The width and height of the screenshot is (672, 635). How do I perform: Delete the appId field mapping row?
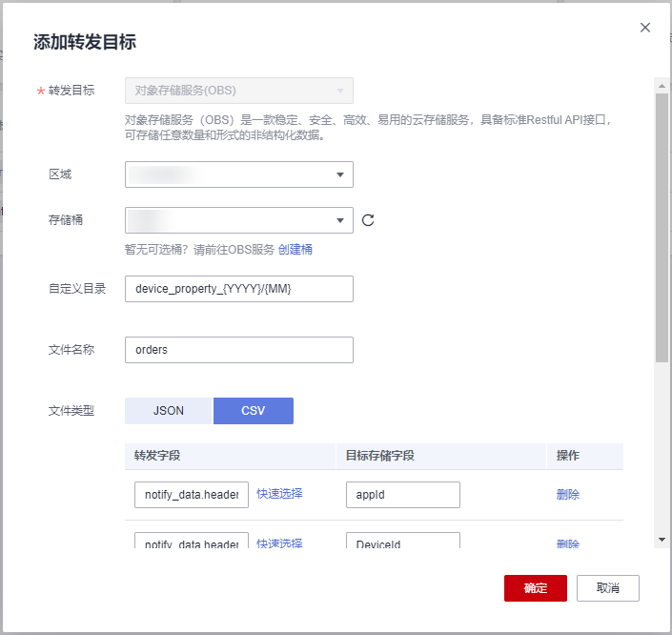click(568, 494)
